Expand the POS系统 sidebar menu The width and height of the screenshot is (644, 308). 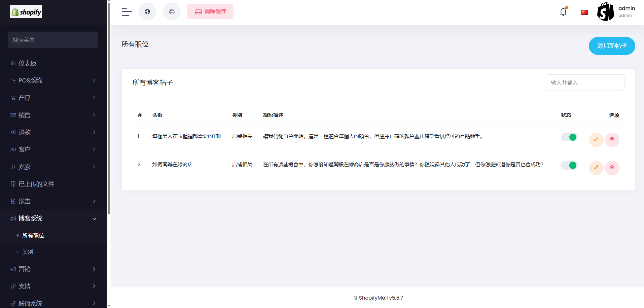pyautogui.click(x=53, y=80)
